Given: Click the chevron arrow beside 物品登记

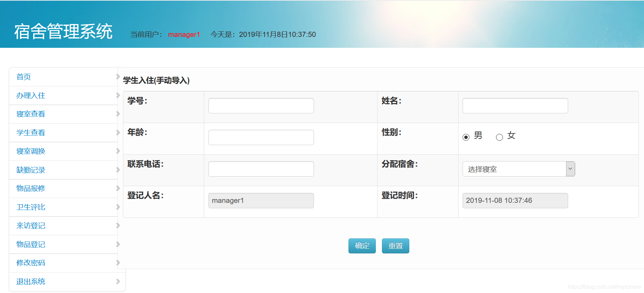Looking at the screenshot, I should pos(118,244).
